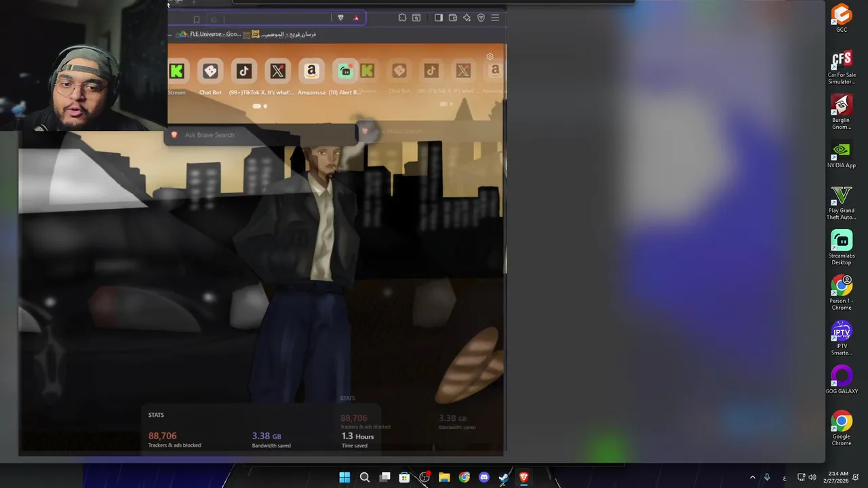Open Play Grand Theft Auto desktop shortcut

pyautogui.click(x=842, y=203)
